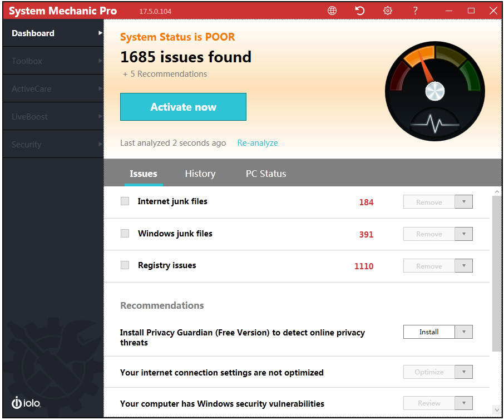Open dropdown arrow beside Windows junk Remove
The width and height of the screenshot is (504, 420).
click(x=464, y=234)
